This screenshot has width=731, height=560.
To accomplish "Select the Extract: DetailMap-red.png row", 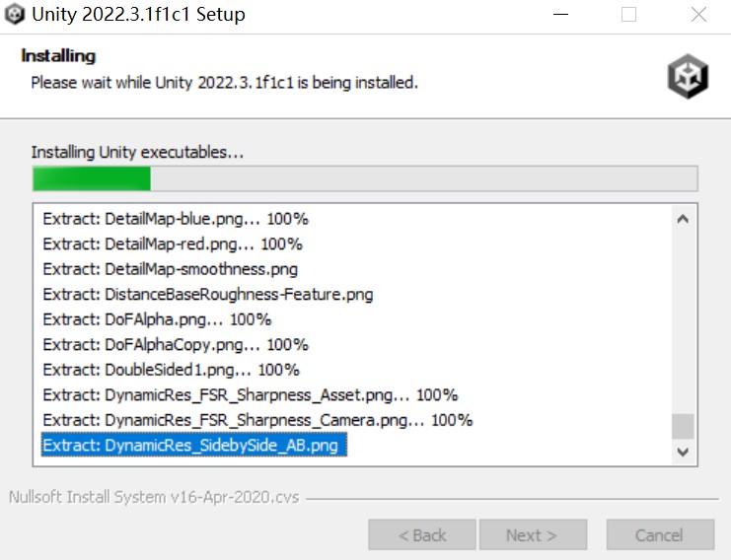I will click(x=173, y=244).
